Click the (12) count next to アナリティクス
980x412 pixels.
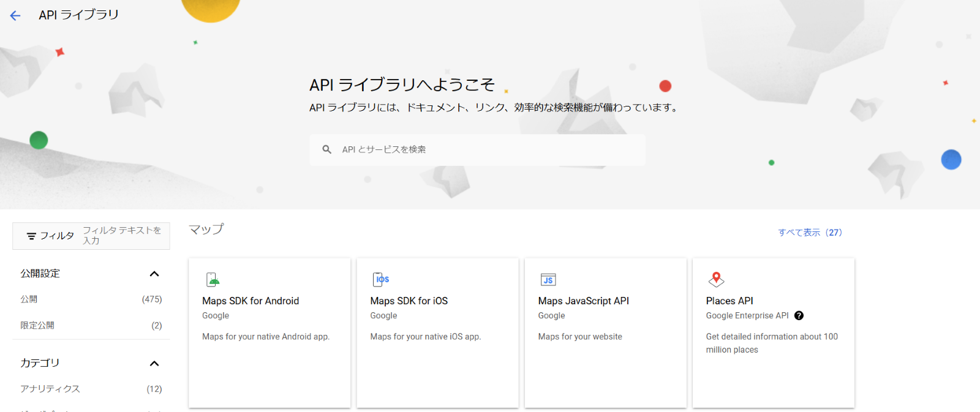tap(154, 389)
